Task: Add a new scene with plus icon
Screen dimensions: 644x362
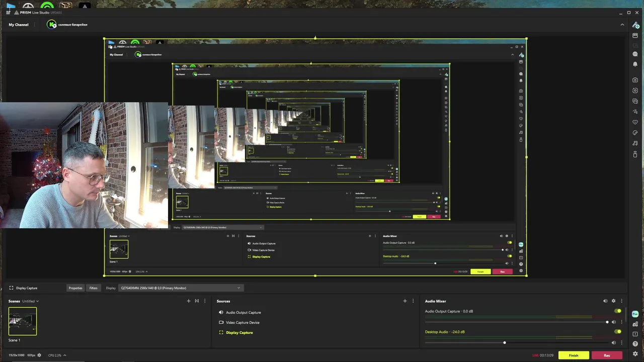Action: pyautogui.click(x=189, y=301)
